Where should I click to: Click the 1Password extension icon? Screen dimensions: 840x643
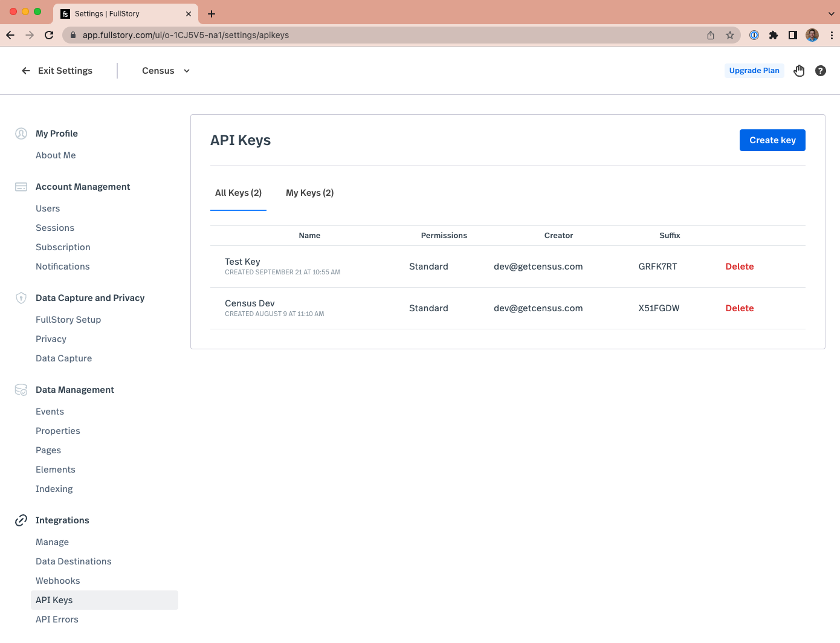(754, 35)
